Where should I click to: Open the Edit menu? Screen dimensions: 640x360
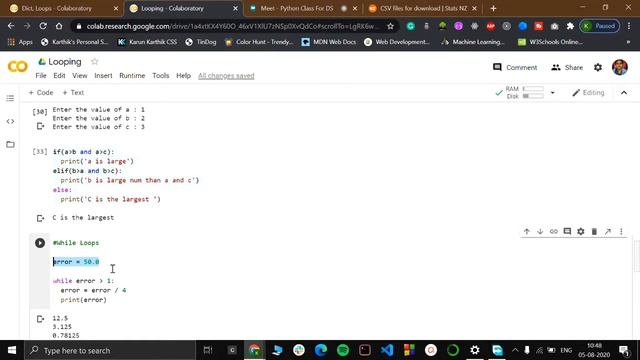click(x=59, y=76)
